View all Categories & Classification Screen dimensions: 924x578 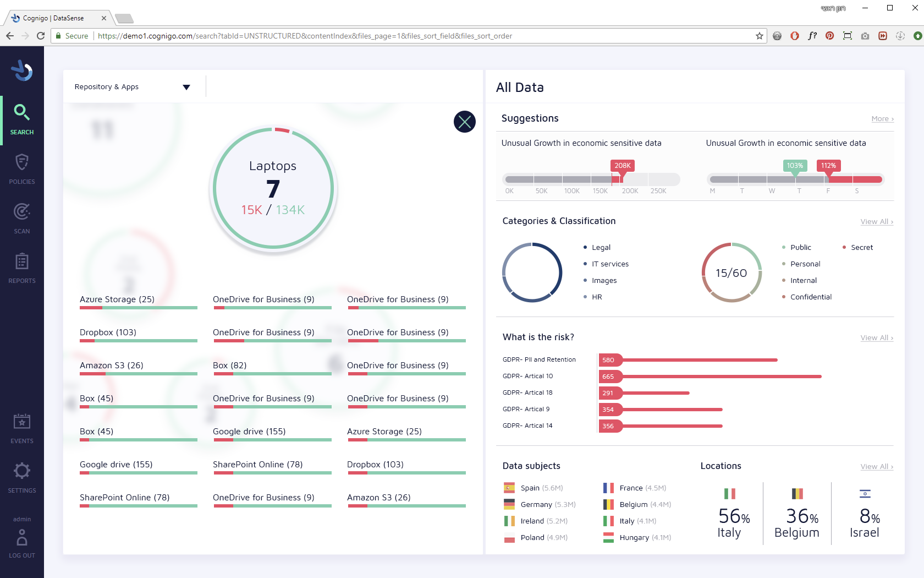pyautogui.click(x=877, y=222)
